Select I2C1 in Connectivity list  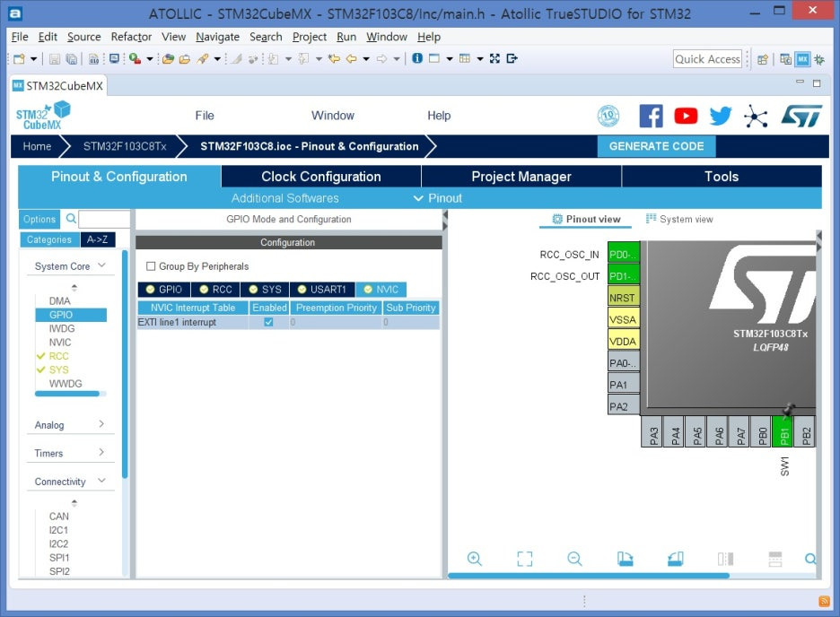click(58, 530)
